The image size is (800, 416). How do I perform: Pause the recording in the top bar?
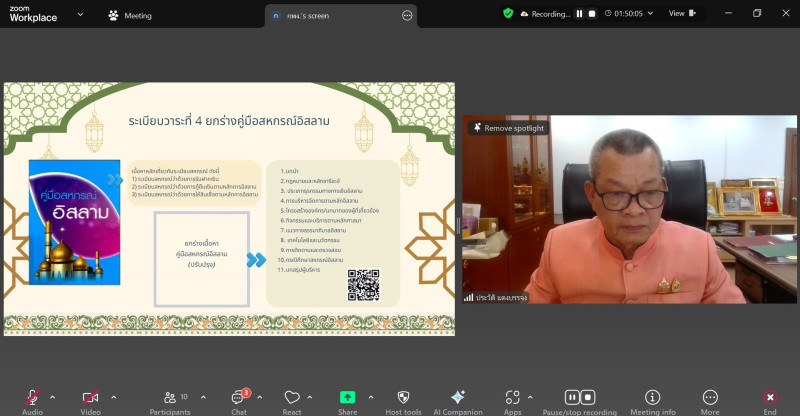578,13
